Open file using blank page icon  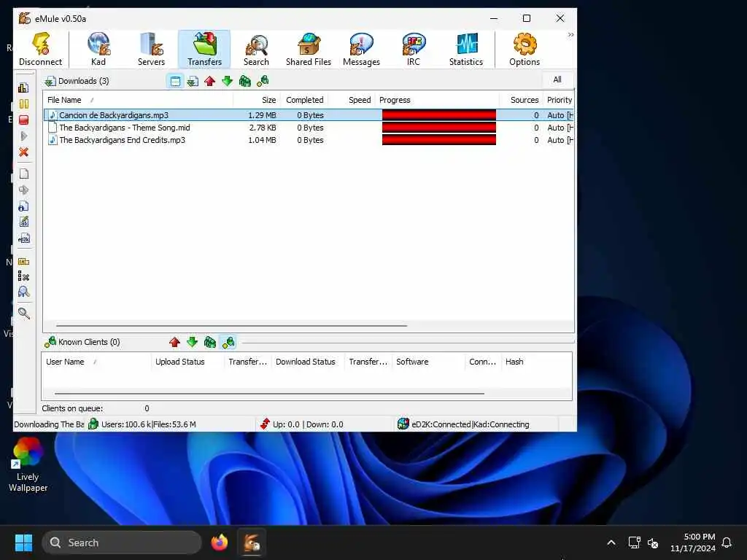tap(23, 174)
